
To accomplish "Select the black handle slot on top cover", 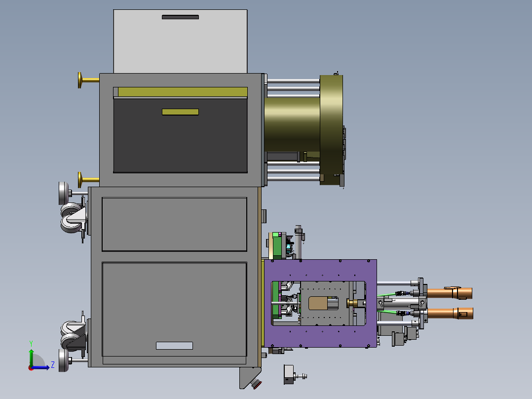I will (180, 17).
